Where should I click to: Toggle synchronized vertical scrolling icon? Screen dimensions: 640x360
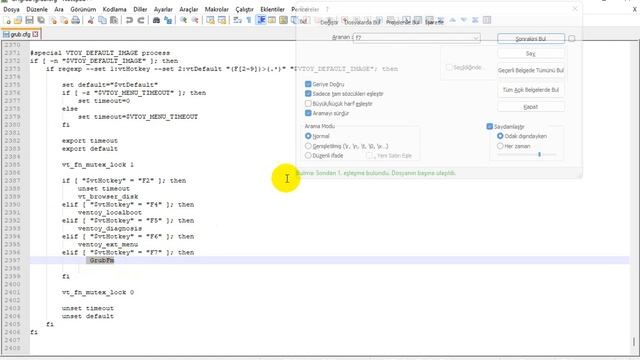pyautogui.click(x=210, y=20)
